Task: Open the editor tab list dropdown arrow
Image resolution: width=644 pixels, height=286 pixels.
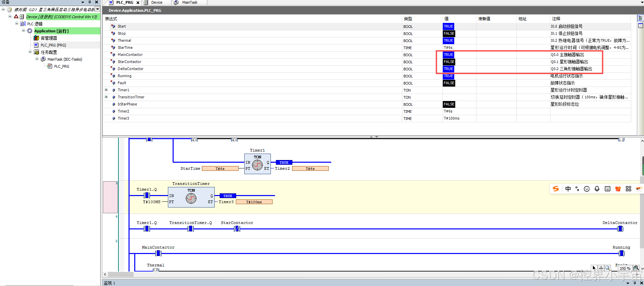Action: (x=642, y=2)
